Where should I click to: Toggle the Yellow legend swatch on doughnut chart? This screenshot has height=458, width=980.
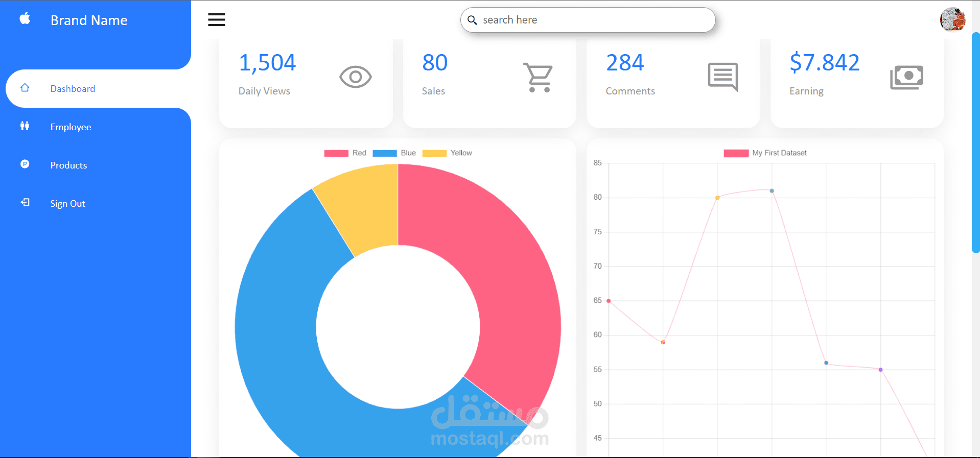(434, 153)
